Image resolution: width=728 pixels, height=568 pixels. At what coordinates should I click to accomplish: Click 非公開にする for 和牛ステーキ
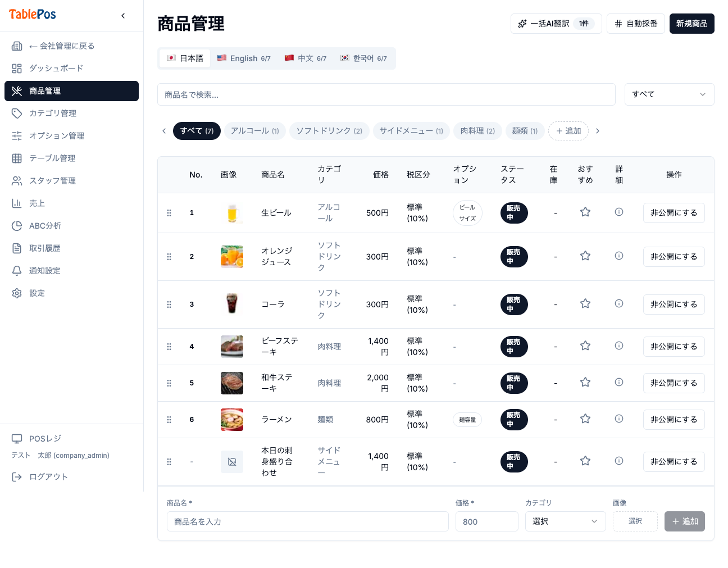(x=674, y=383)
